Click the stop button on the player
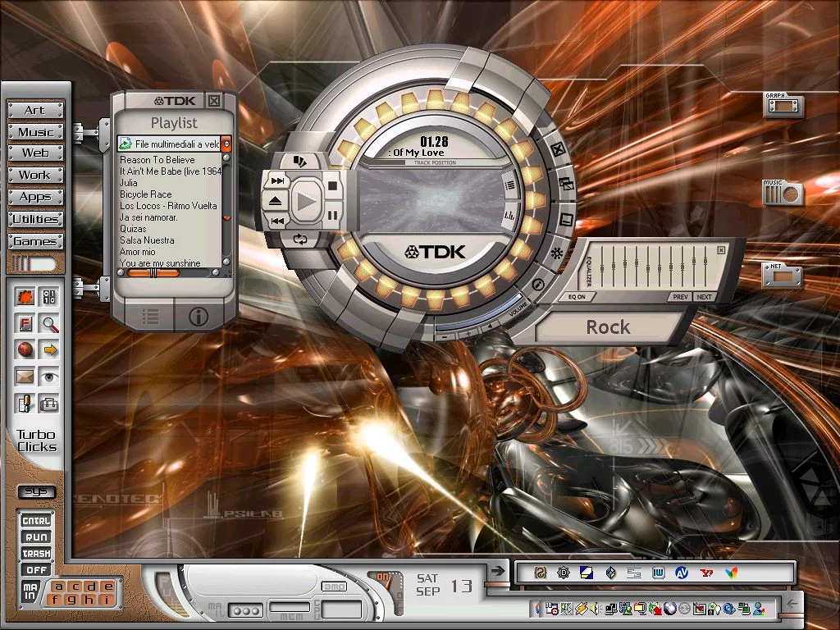 pyautogui.click(x=332, y=186)
